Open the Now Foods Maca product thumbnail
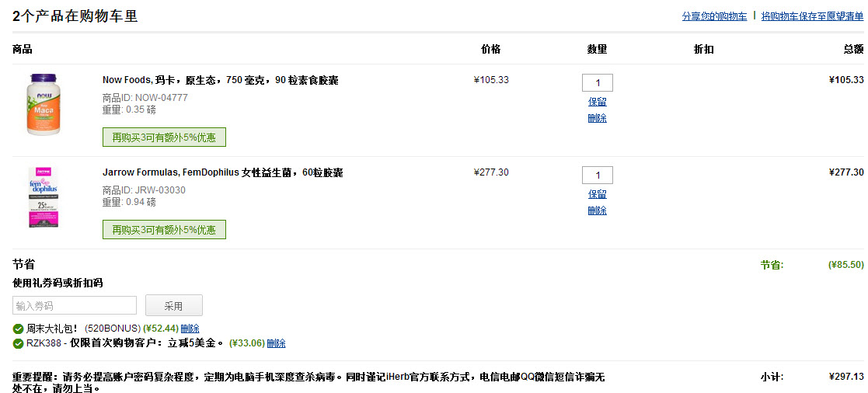Viewport: 868px width, 393px height. 44,105
